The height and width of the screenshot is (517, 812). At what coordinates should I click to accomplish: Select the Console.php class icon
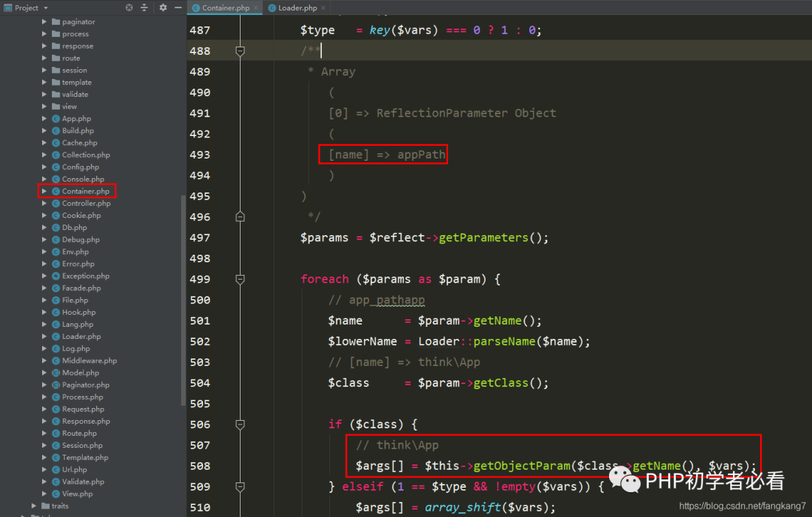[56, 179]
